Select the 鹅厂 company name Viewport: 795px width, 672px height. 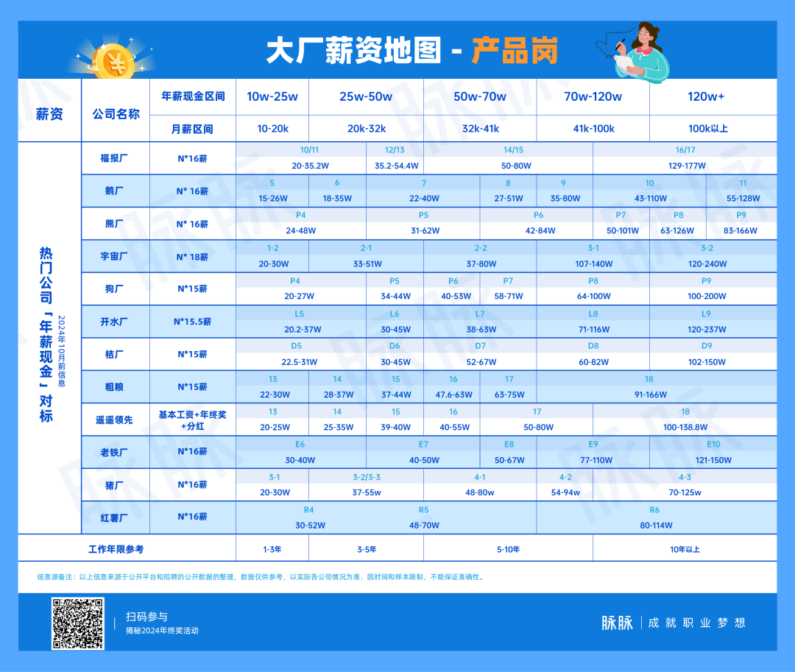113,191
